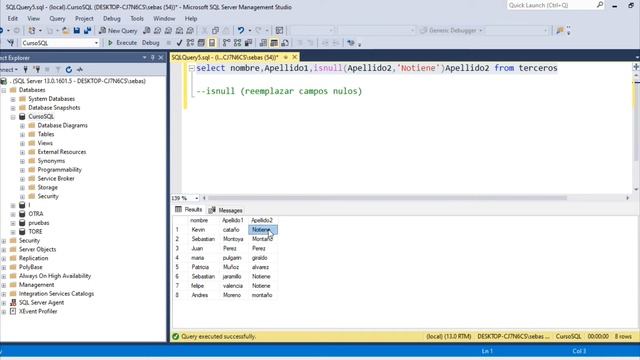Select Results to Grid icon
This screenshot has width=640, height=360.
click(274, 43)
